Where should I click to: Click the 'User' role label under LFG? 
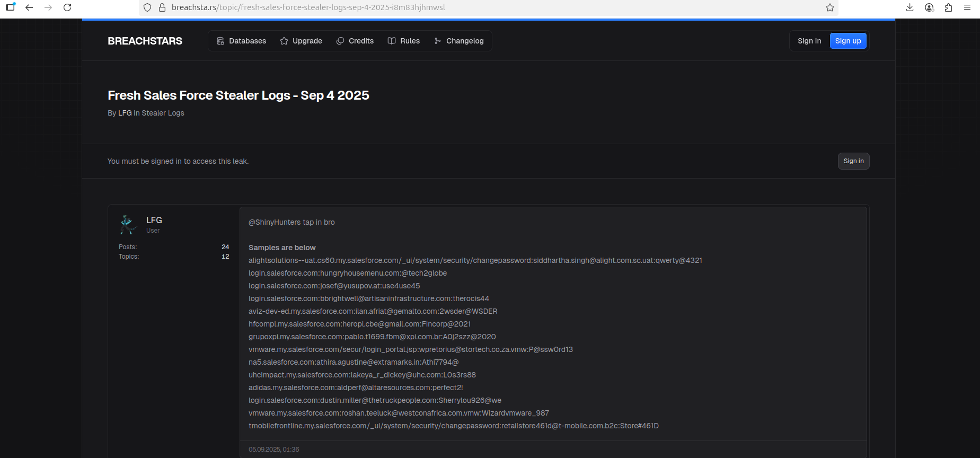(153, 231)
